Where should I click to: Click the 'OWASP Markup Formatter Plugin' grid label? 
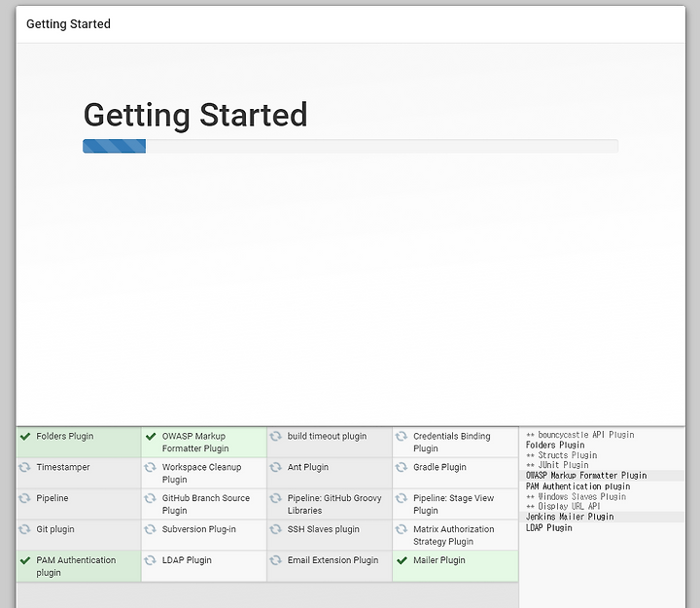point(195,443)
